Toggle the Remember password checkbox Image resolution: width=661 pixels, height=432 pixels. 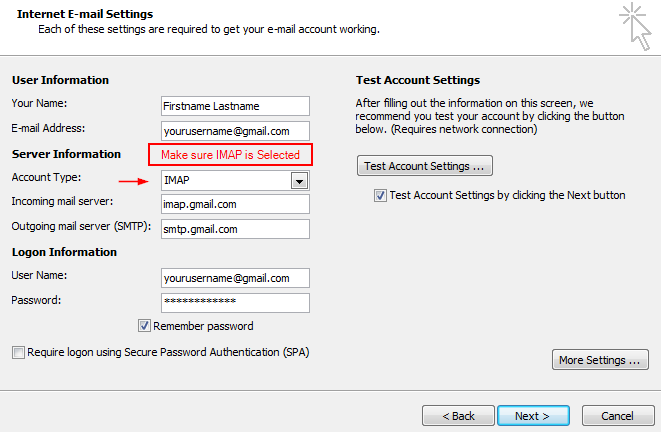pos(144,326)
